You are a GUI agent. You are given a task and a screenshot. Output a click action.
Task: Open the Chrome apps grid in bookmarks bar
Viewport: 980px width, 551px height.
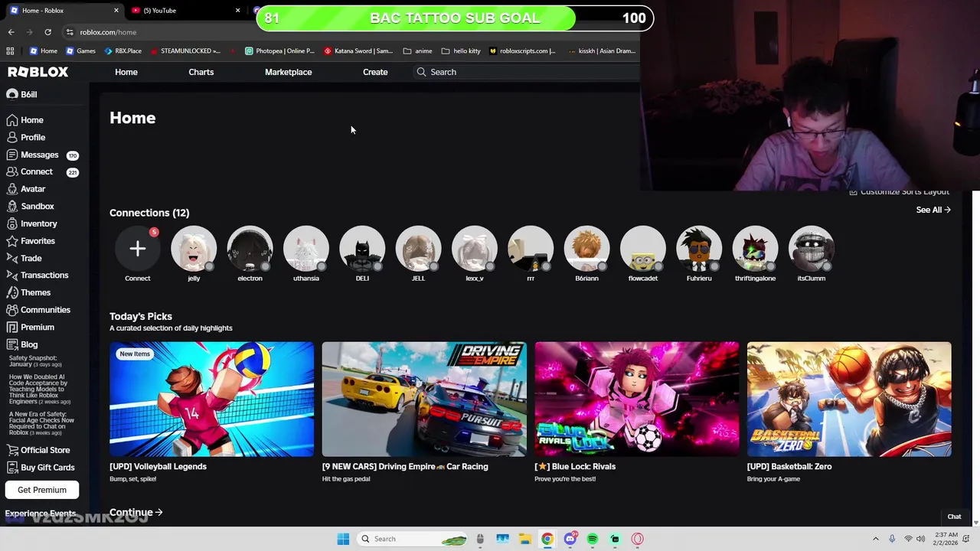pyautogui.click(x=10, y=51)
